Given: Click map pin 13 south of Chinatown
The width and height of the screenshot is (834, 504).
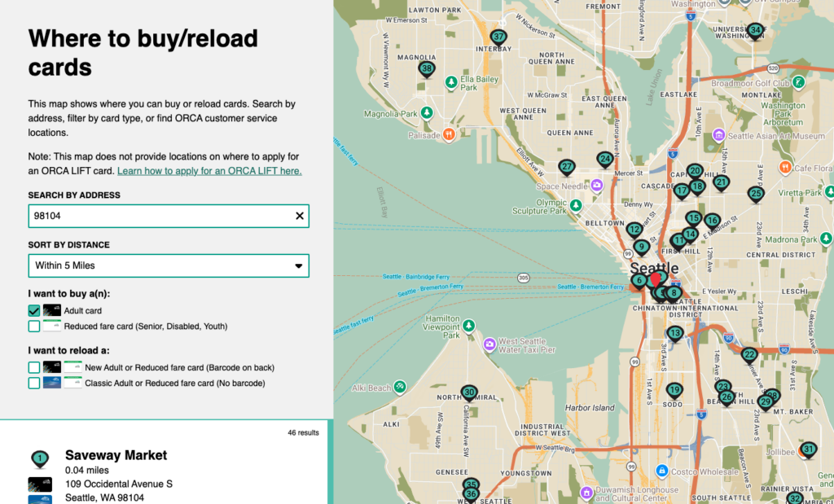Looking at the screenshot, I should tap(674, 333).
